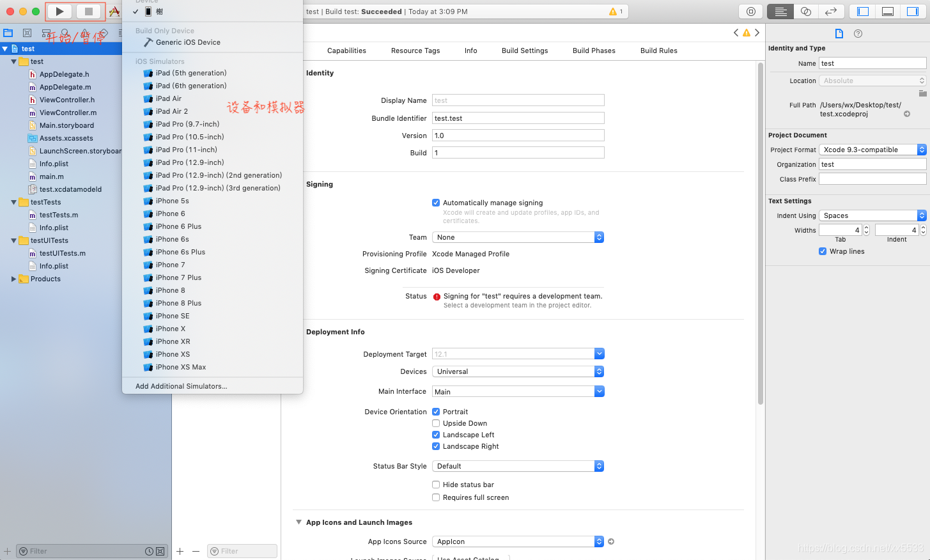Click the Class Prefix field

click(872, 179)
